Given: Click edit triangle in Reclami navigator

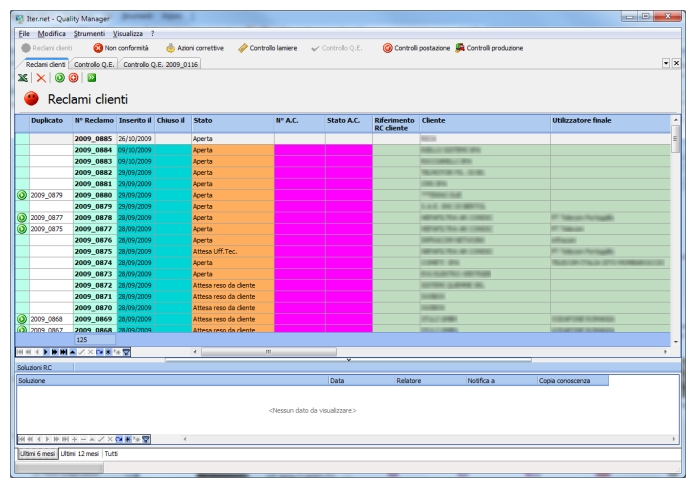Looking at the screenshot, I should tap(72, 352).
